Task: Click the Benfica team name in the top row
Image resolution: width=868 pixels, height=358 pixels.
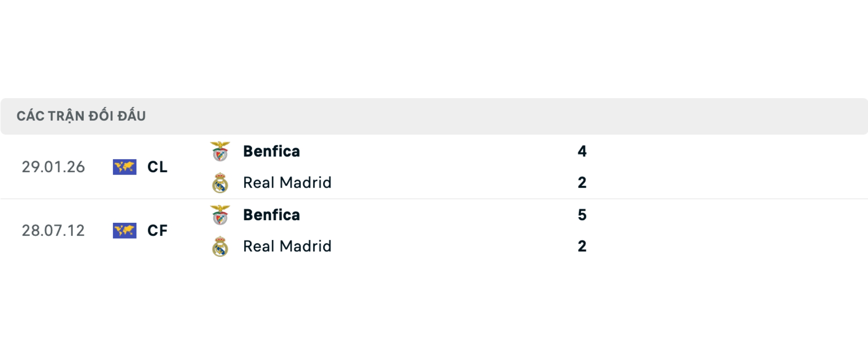Action: pyautogui.click(x=271, y=151)
